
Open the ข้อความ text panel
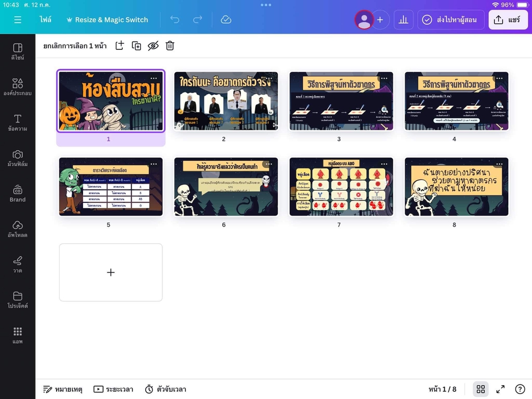18,122
